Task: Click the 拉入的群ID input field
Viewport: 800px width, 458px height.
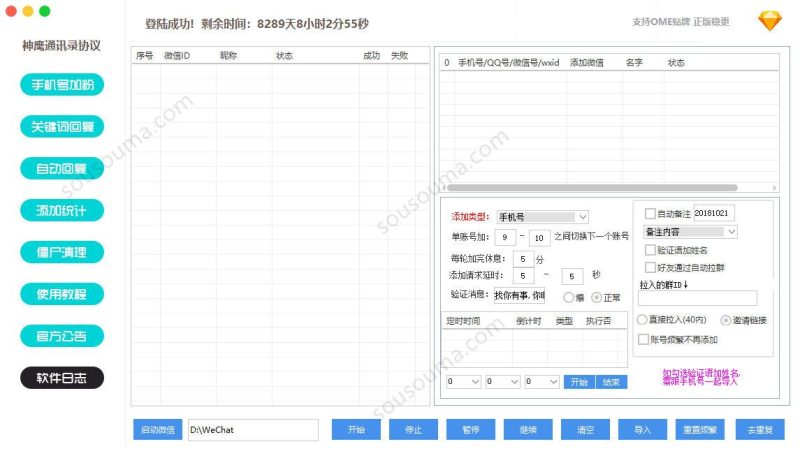Action: [x=697, y=298]
